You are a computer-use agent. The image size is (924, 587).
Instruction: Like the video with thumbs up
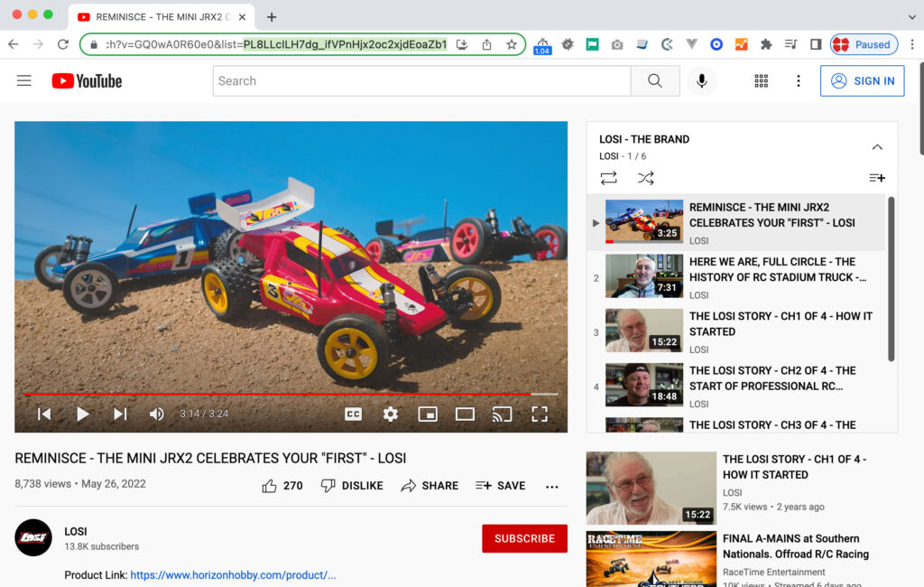click(x=282, y=486)
